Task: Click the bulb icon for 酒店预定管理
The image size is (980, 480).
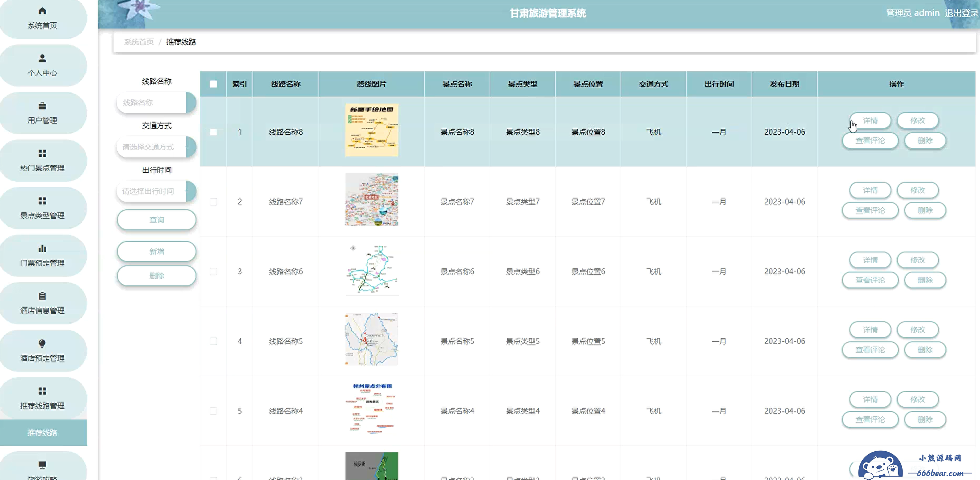Action: (42, 343)
